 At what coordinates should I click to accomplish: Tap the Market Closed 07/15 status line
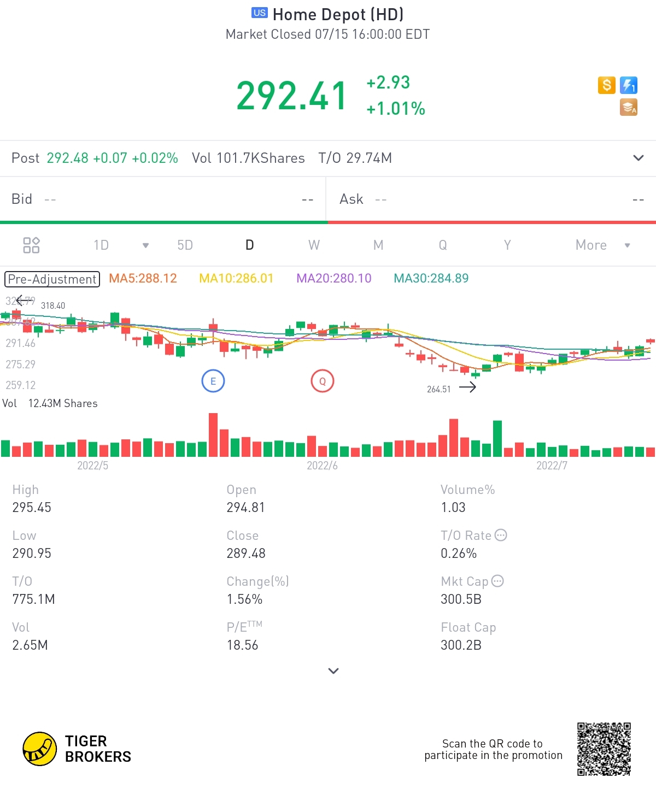coord(328,34)
